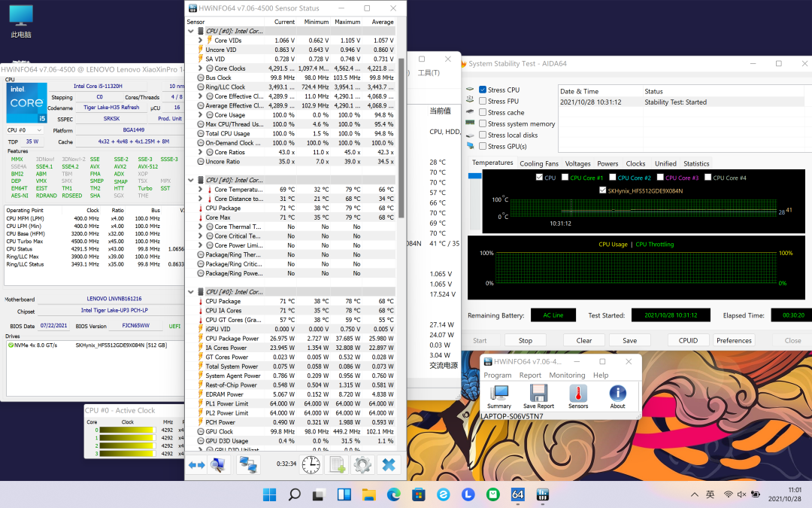The height and width of the screenshot is (508, 812).
Task: Uncheck Stress CPU in AIDA64
Action: click(x=483, y=90)
